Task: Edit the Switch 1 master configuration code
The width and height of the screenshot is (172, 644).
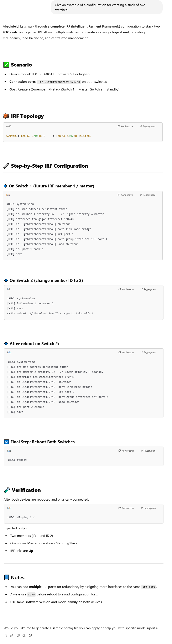Action: (x=148, y=195)
